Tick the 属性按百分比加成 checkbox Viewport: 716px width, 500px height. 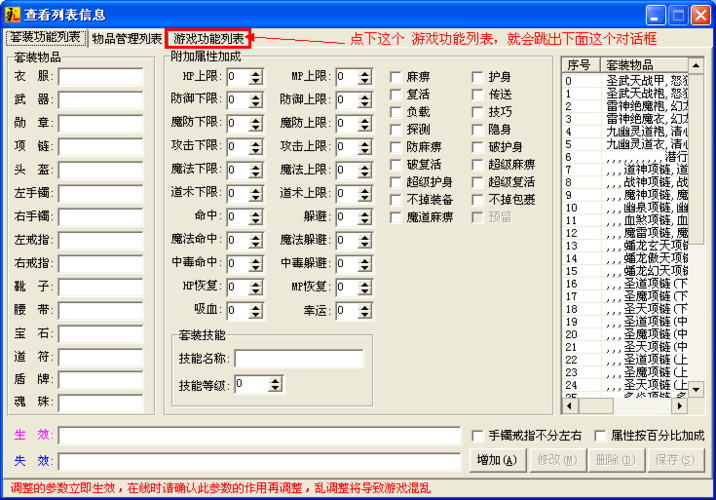pyautogui.click(x=601, y=436)
